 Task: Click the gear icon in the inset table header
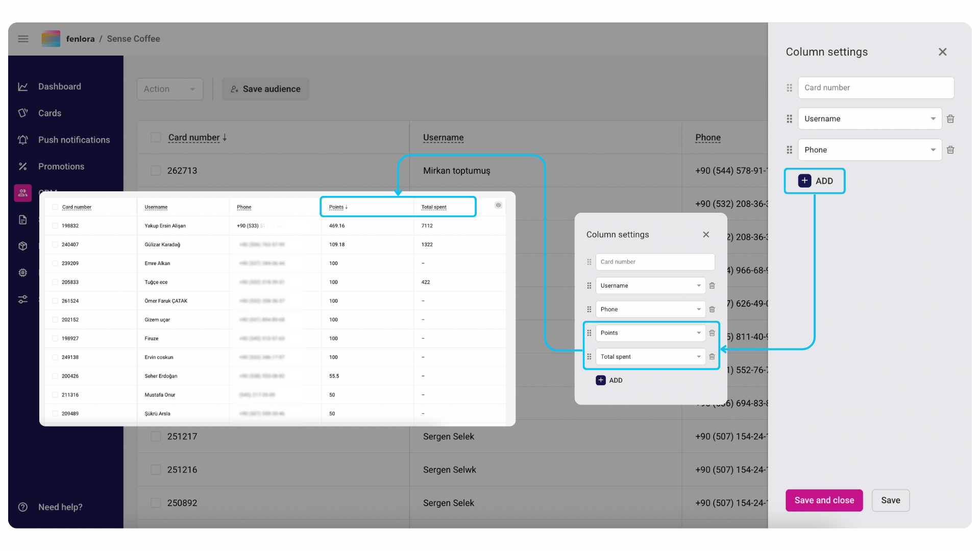point(498,205)
